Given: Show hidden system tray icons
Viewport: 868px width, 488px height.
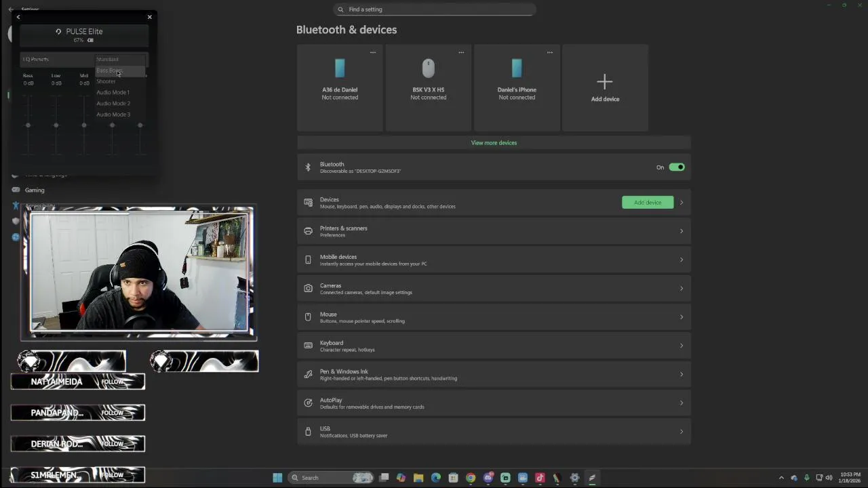Looking at the screenshot, I should (781, 478).
